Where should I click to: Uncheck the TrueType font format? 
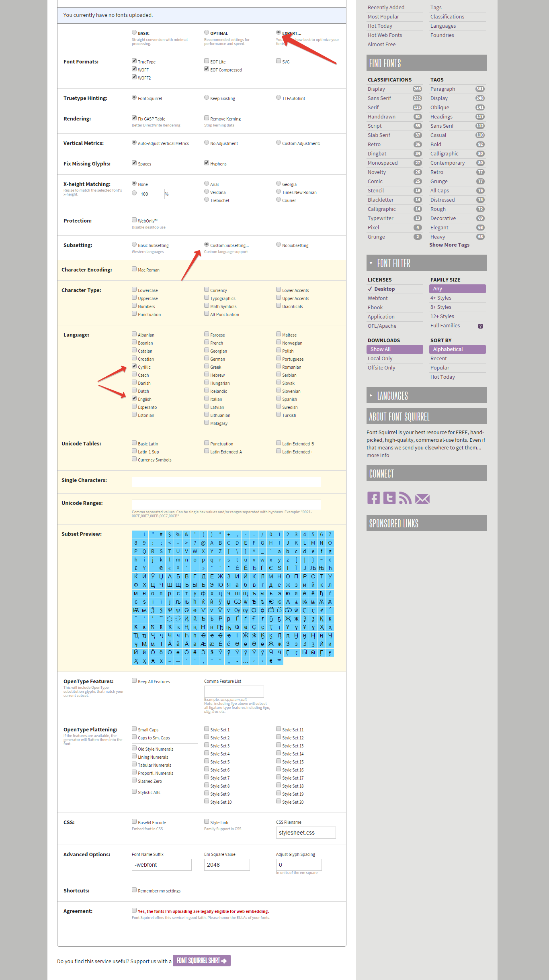coord(134,61)
